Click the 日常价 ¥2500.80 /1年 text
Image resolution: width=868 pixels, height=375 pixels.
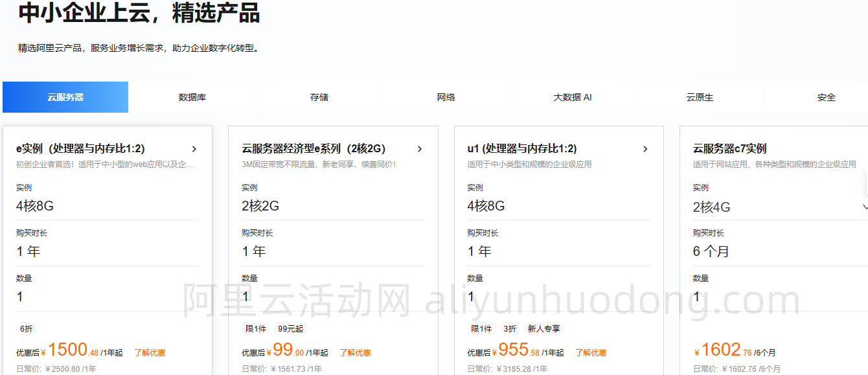click(56, 369)
